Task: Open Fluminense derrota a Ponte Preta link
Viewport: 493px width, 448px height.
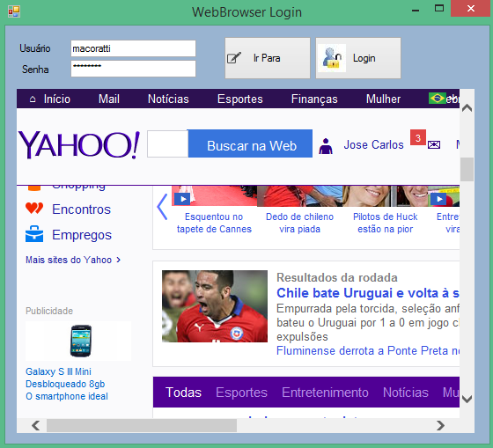Action: click(368, 350)
